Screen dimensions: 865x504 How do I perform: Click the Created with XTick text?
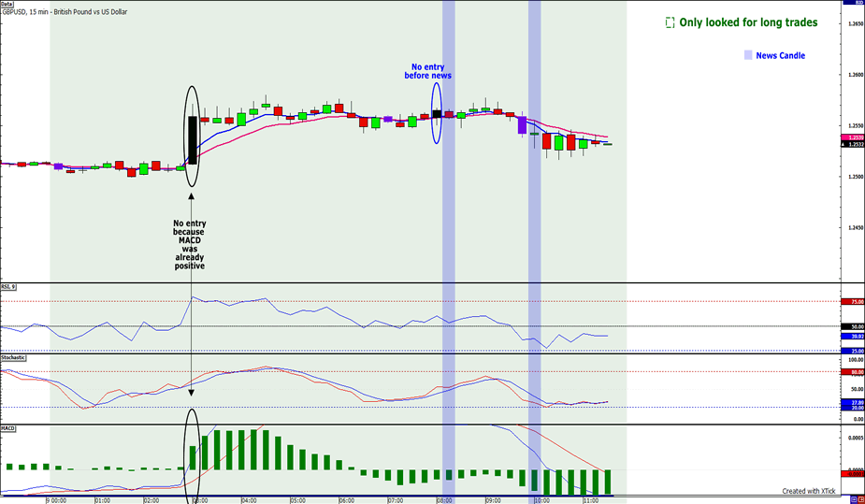coord(808,491)
